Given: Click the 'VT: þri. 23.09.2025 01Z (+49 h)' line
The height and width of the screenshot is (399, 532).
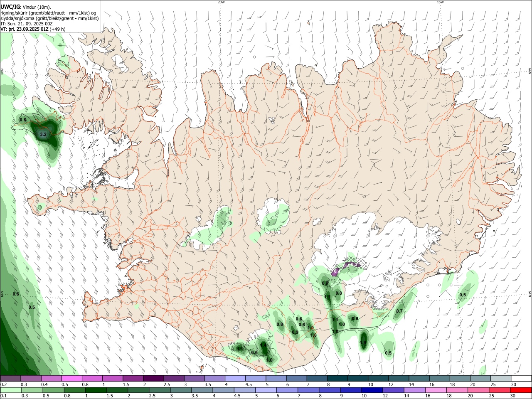Looking at the screenshot, I should coord(33,29).
